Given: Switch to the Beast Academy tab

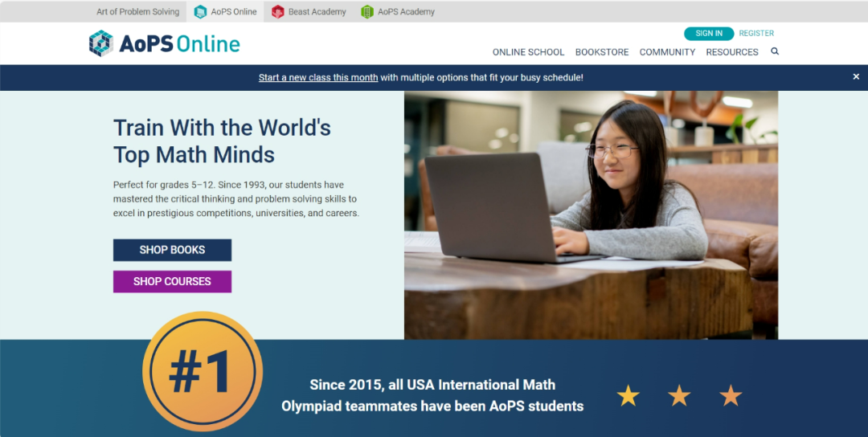Looking at the screenshot, I should pos(317,12).
